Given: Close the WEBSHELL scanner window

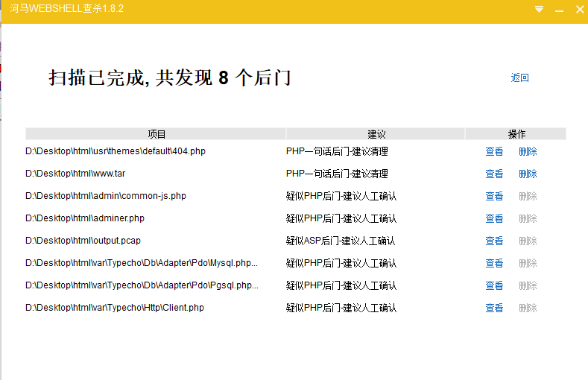Looking at the screenshot, I should click(x=579, y=10).
